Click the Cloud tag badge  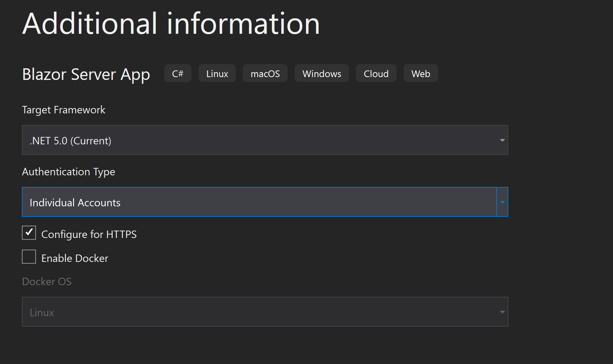click(x=376, y=73)
